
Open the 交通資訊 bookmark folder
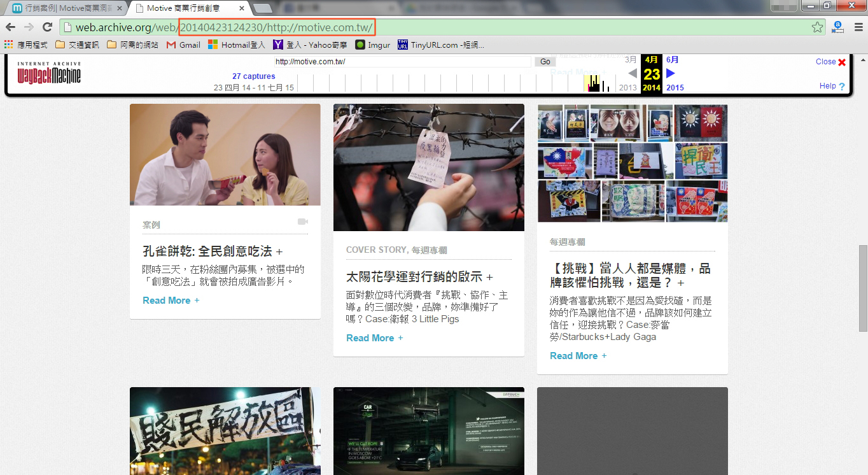[x=77, y=45]
